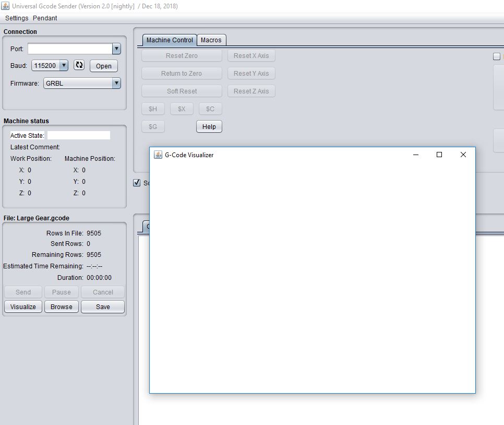This screenshot has height=425, width=504.
Task: Click the Save button
Action: pyautogui.click(x=103, y=306)
